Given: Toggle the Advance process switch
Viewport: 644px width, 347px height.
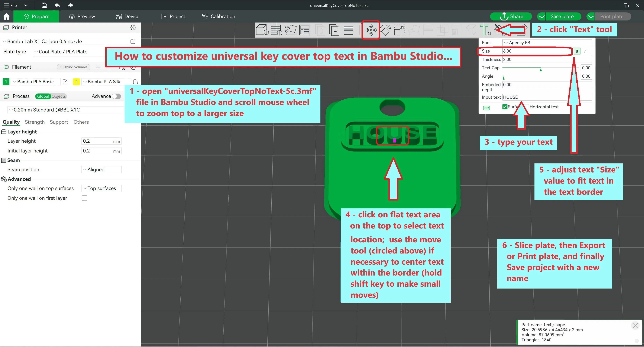Looking at the screenshot, I should (x=116, y=96).
